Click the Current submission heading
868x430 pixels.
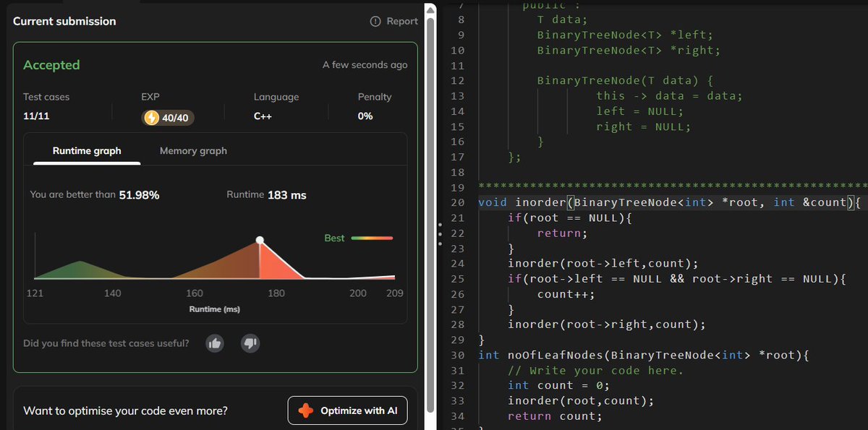pyautogui.click(x=64, y=21)
